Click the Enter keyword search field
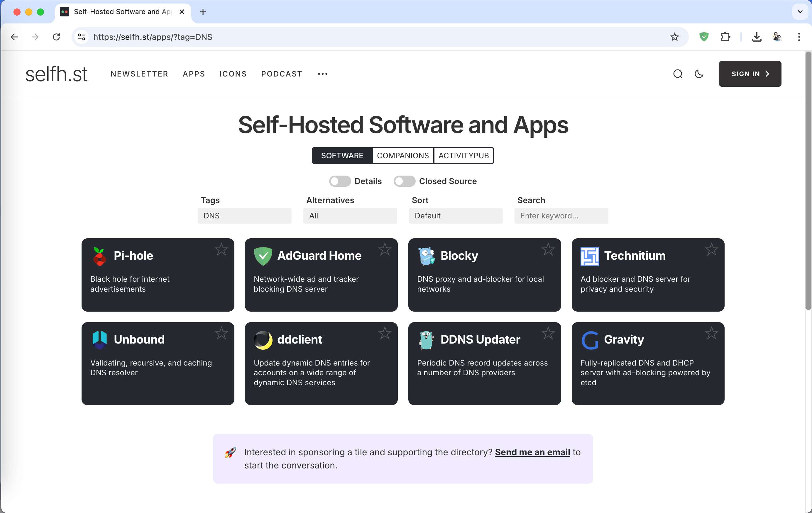The image size is (812, 513). point(561,216)
